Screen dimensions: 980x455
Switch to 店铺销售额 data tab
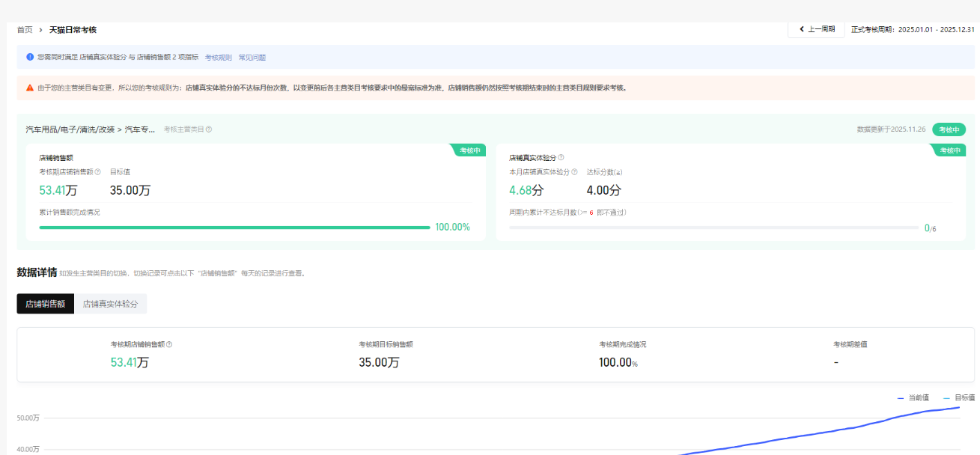click(46, 304)
